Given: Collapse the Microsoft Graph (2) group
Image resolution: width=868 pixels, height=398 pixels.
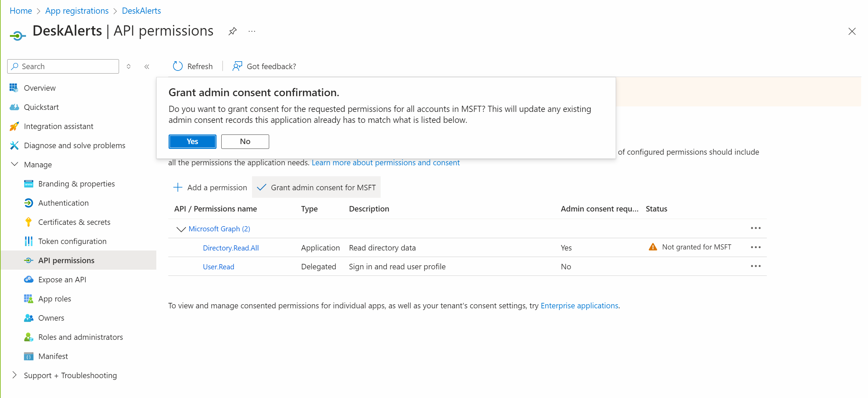Looking at the screenshot, I should [x=181, y=229].
